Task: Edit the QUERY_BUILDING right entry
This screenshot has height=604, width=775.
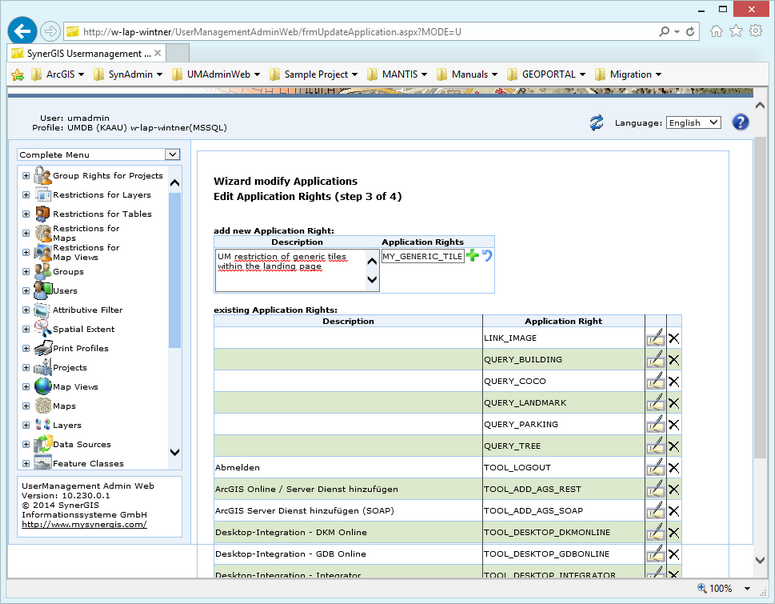Action: pos(655,360)
